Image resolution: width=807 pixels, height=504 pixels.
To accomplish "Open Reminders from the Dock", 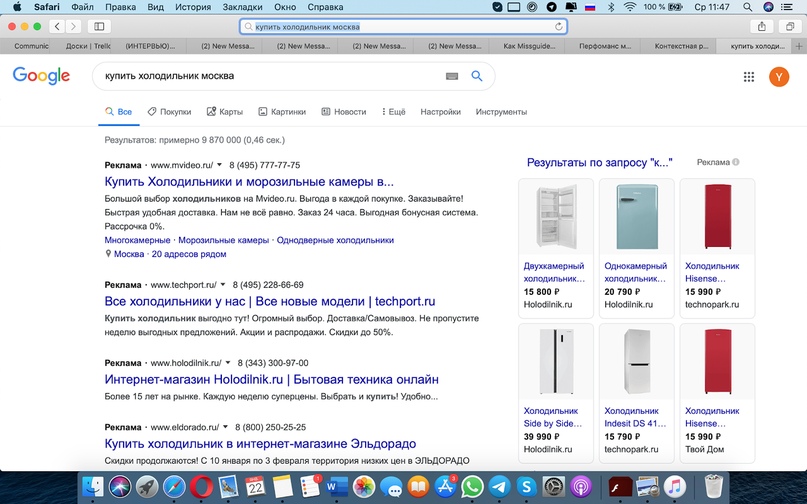I will (310, 486).
